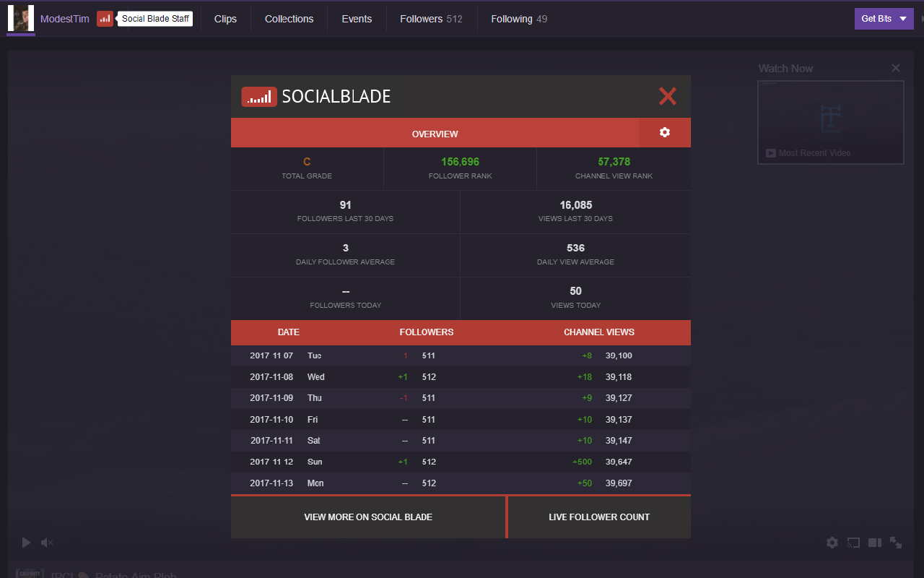Open the Following 49 tab
The image size is (924, 578).
519,19
